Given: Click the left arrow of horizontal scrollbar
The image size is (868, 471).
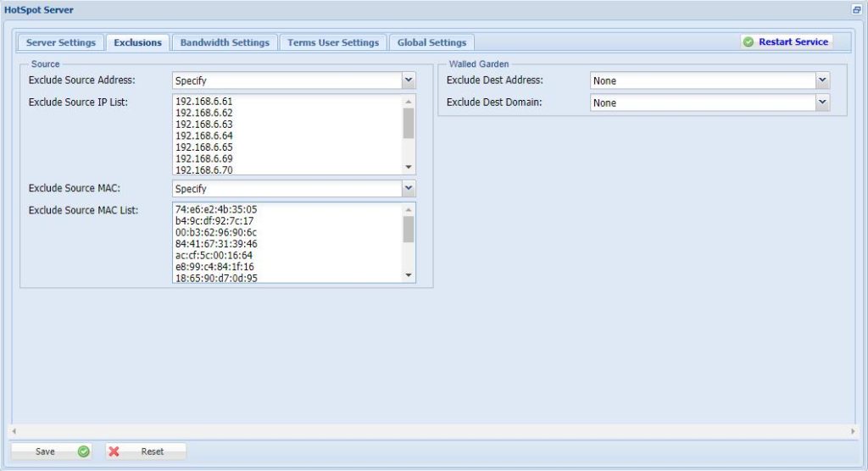Looking at the screenshot, I should (14, 431).
